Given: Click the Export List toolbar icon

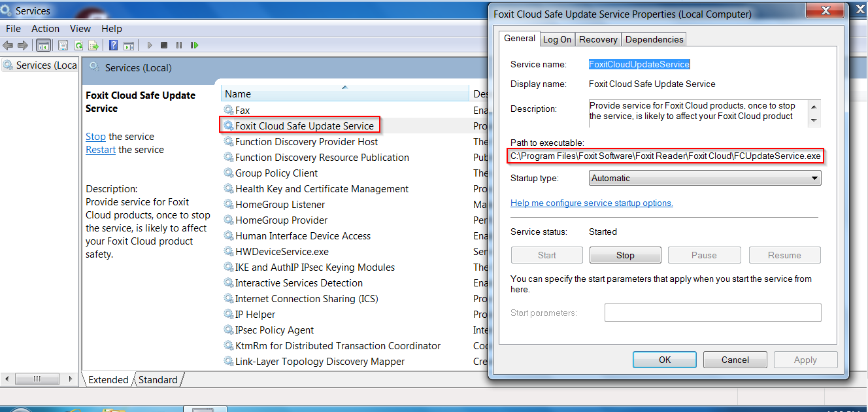Looking at the screenshot, I should [93, 45].
